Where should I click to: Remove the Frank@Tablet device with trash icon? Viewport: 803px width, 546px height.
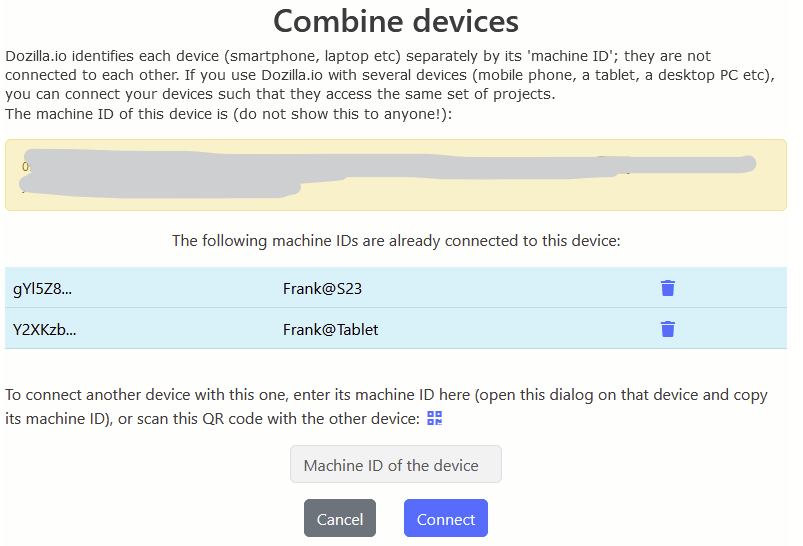tap(668, 329)
